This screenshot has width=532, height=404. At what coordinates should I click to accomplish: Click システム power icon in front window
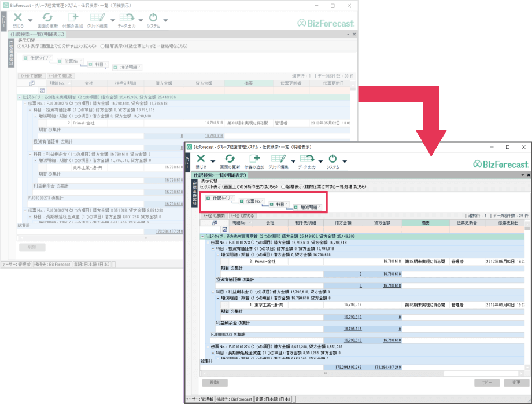point(332,159)
